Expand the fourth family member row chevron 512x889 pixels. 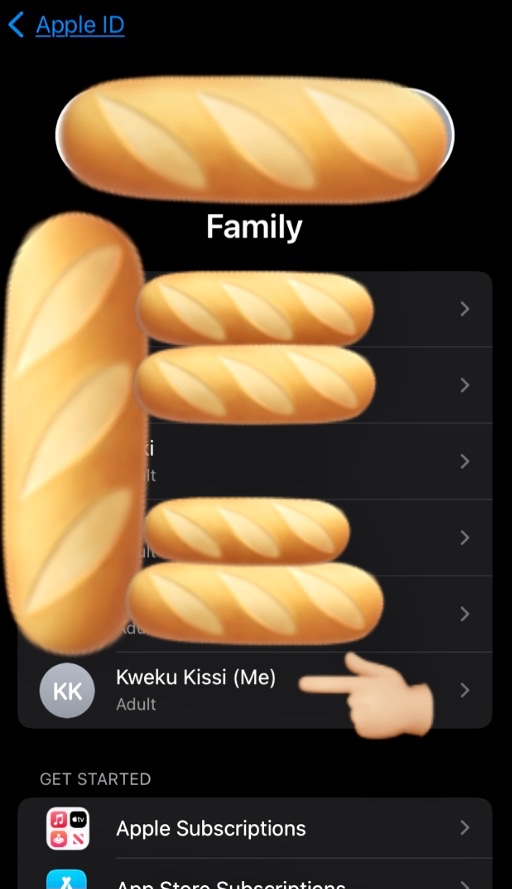tap(465, 537)
